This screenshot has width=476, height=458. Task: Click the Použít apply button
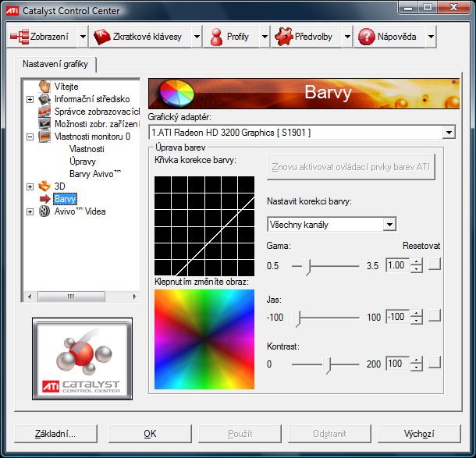click(x=240, y=433)
